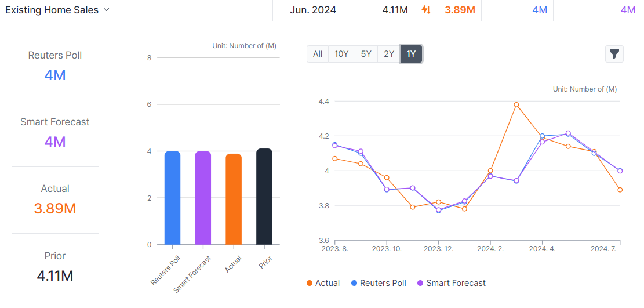The height and width of the screenshot is (308, 644).
Task: Switch to the 10Y time range
Action: 341,54
